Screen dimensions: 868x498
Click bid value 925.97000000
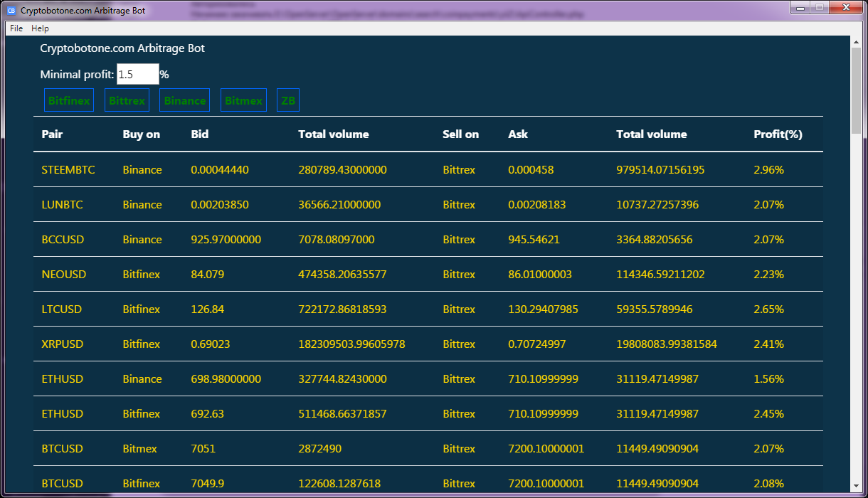pyautogui.click(x=226, y=240)
